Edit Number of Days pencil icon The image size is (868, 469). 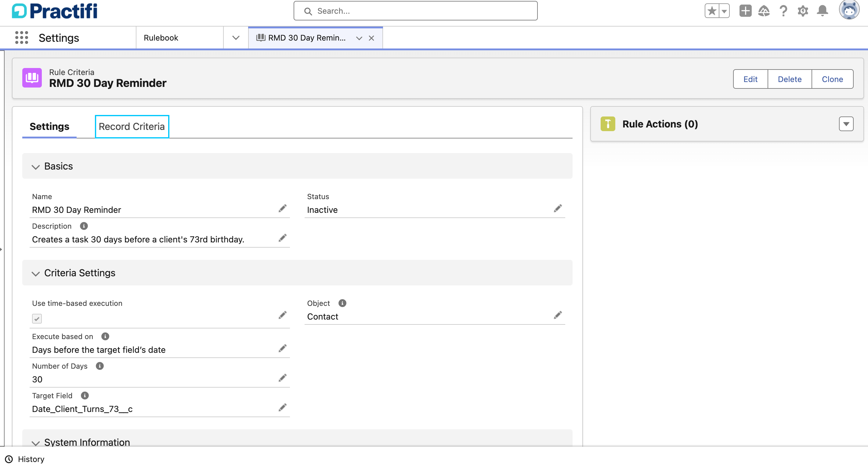(282, 378)
